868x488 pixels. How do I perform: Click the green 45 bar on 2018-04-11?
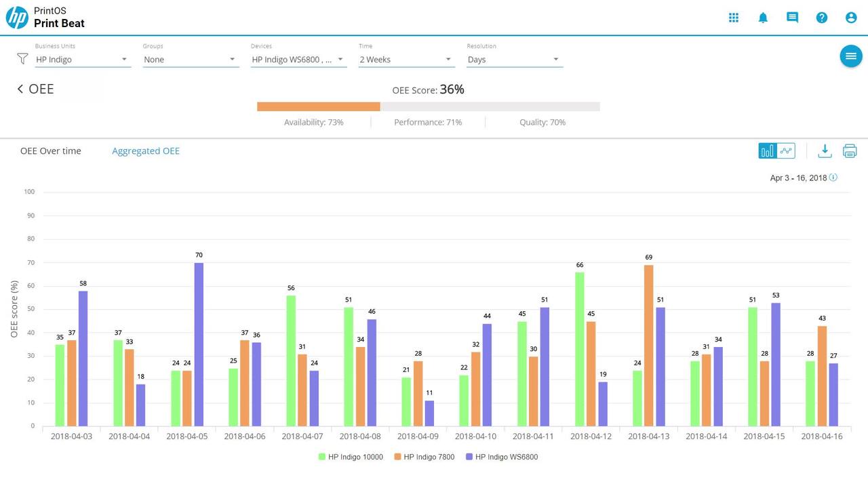click(521, 373)
